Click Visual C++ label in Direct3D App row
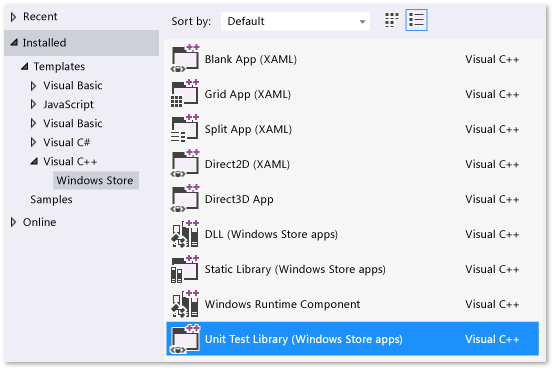 492,199
